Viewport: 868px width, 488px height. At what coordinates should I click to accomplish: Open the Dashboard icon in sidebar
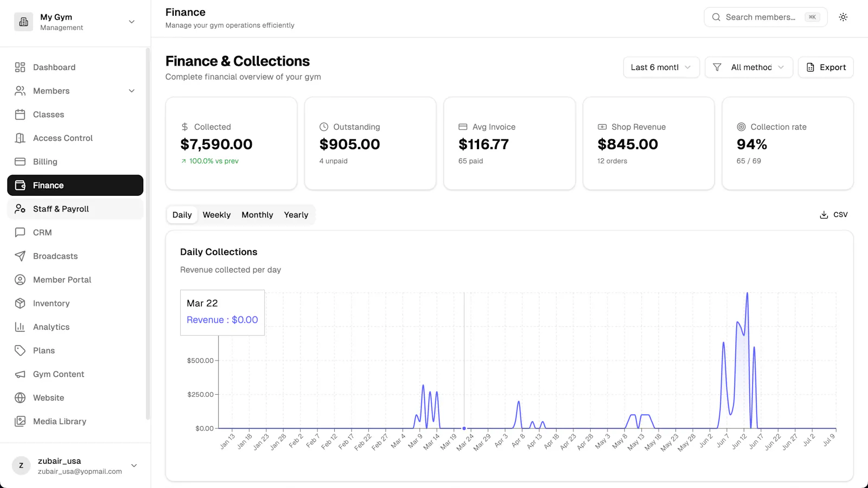pyautogui.click(x=20, y=67)
